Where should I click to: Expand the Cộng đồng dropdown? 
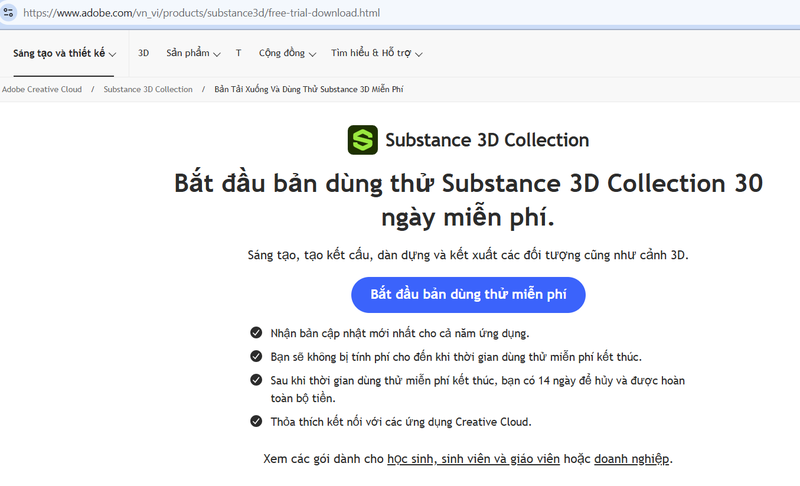(287, 53)
